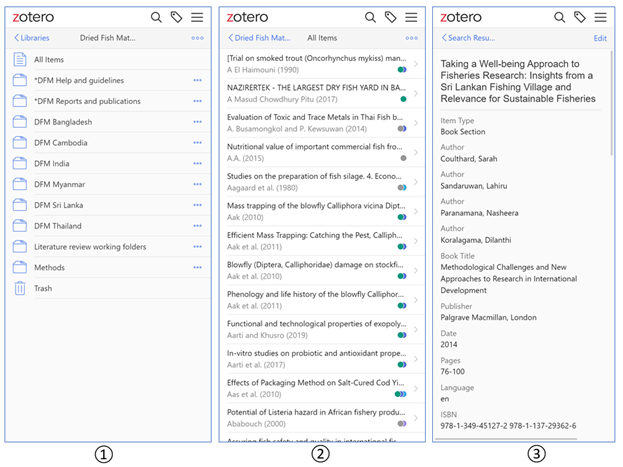Go back to the Dried Fish Mat... library
Screen dimensions: 623x467
coord(259,38)
